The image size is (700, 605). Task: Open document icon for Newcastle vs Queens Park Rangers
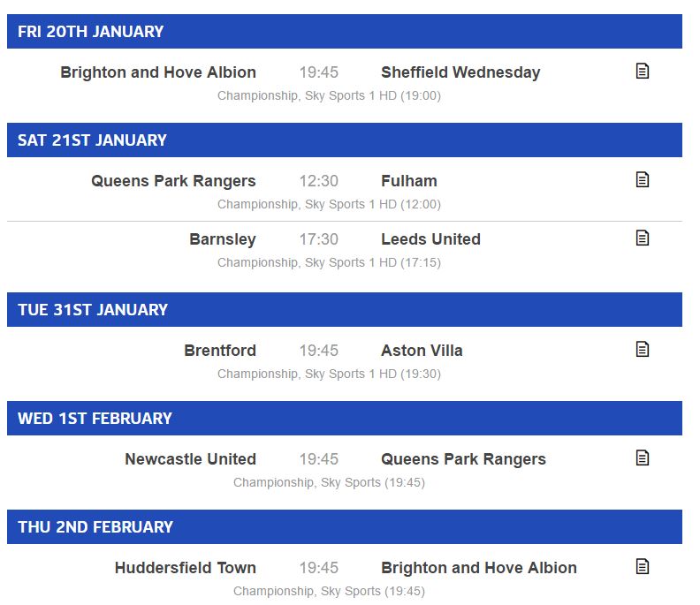[642, 458]
